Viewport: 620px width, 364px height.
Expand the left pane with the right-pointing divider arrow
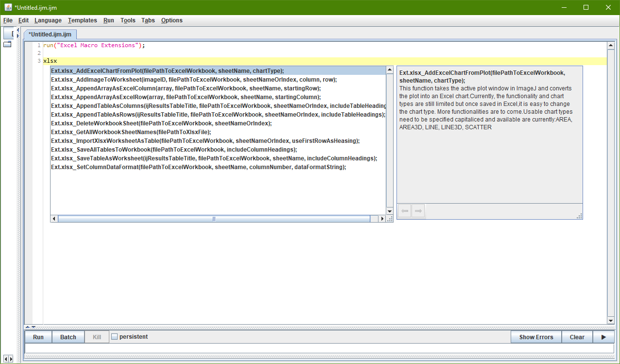pos(18,35)
